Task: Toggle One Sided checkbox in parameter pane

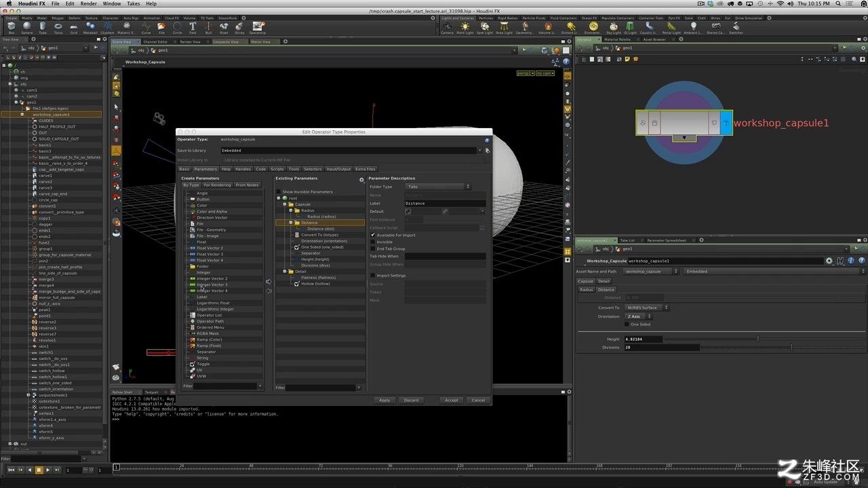Action: pos(627,325)
